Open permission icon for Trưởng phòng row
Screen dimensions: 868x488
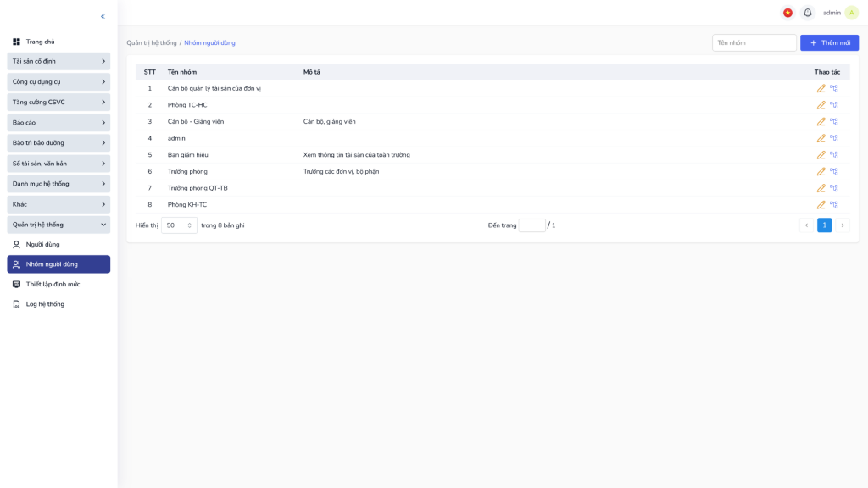tap(834, 171)
